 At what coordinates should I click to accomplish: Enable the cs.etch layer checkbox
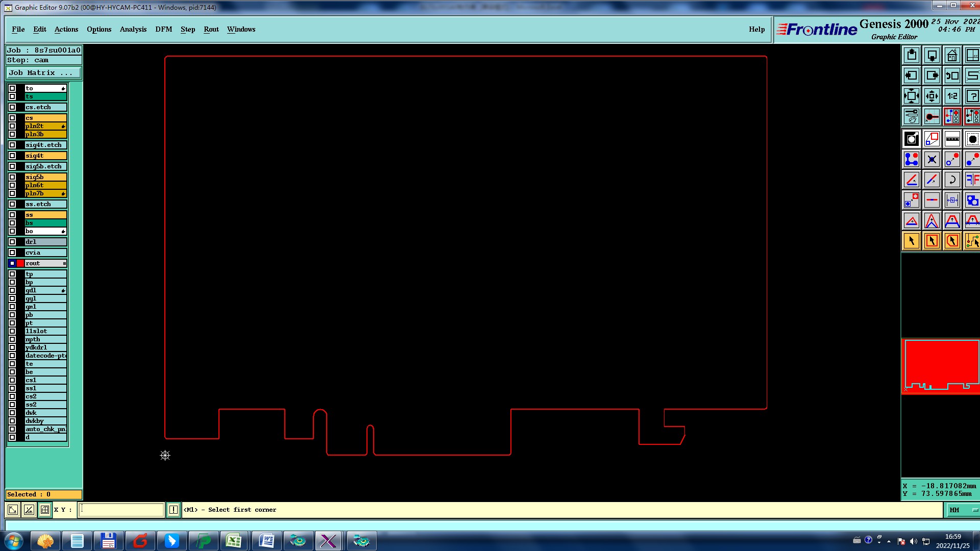tap(12, 107)
